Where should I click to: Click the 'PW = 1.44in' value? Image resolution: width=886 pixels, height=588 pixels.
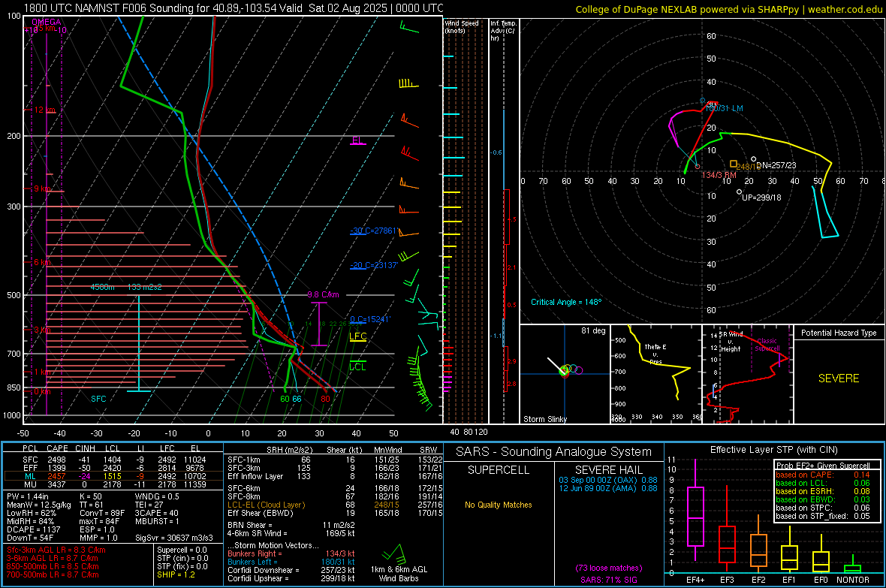point(29,496)
